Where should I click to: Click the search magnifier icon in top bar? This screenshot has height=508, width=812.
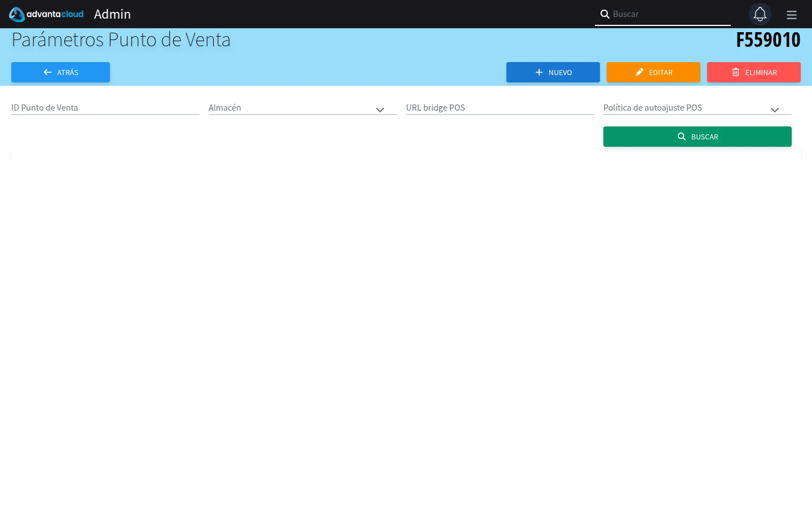[604, 14]
